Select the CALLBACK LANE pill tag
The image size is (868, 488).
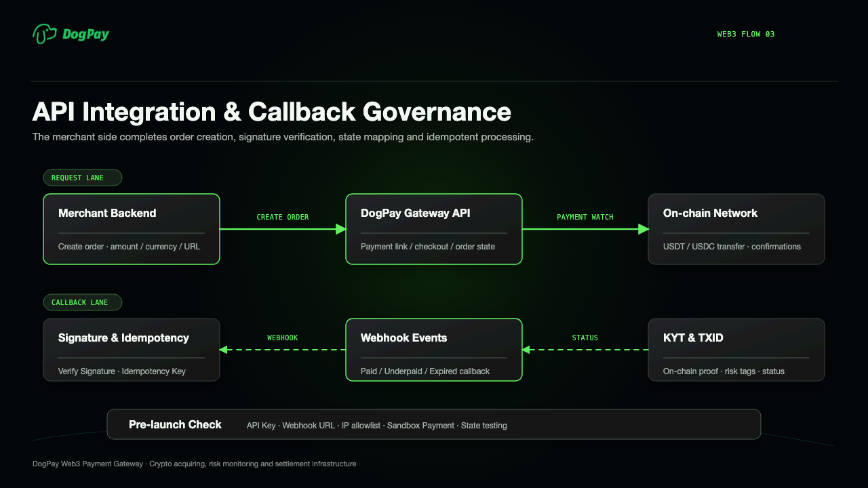point(82,302)
